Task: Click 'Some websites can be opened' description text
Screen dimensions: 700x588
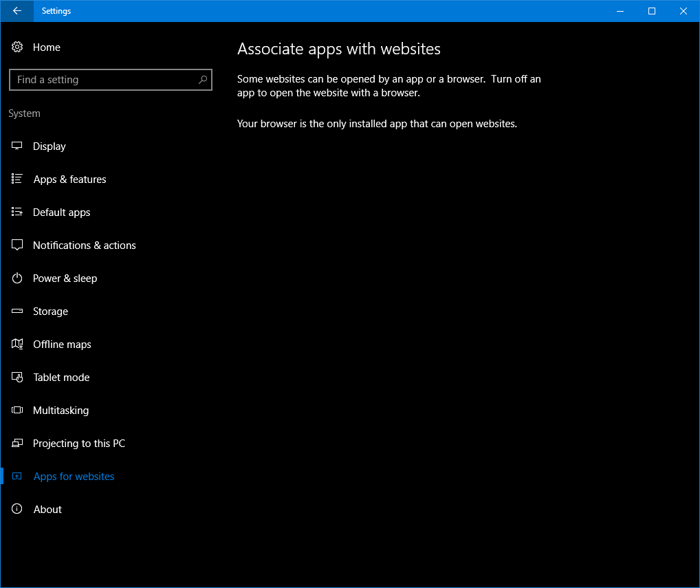Action: [x=389, y=86]
